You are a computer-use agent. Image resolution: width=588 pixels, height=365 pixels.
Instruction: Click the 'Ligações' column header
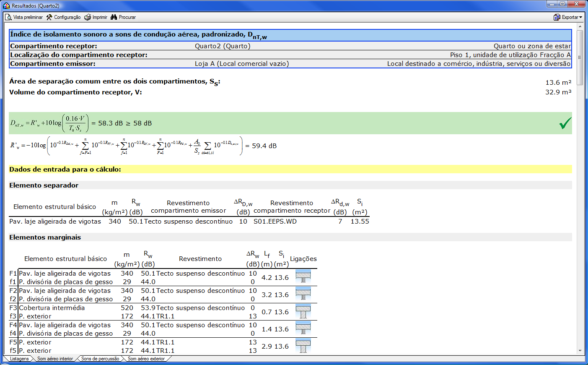tap(303, 259)
